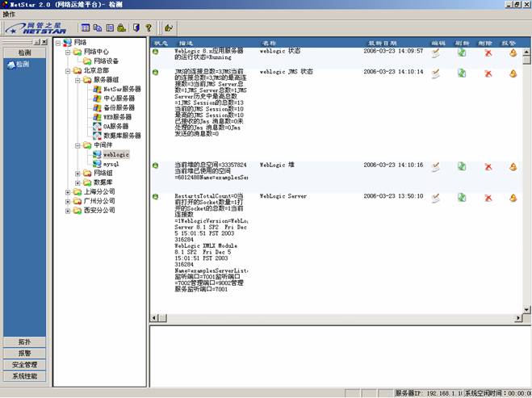532x398 pixels.
Task: Switch to the 拓扑 sidebar tab
Action: pyautogui.click(x=24, y=342)
